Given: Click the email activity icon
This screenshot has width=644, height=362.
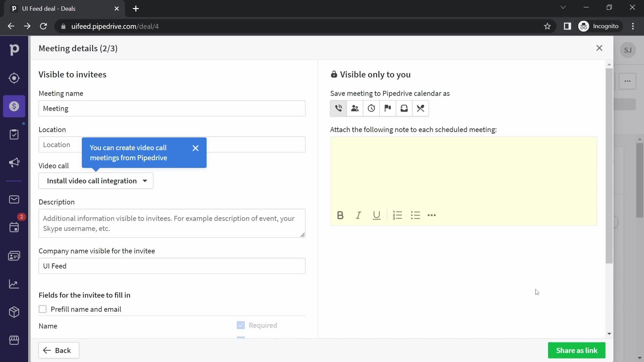Looking at the screenshot, I should pyautogui.click(x=404, y=108).
